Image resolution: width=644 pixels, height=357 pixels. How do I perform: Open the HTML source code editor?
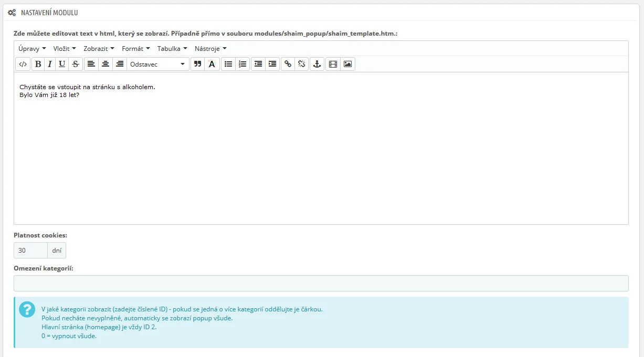pos(23,64)
